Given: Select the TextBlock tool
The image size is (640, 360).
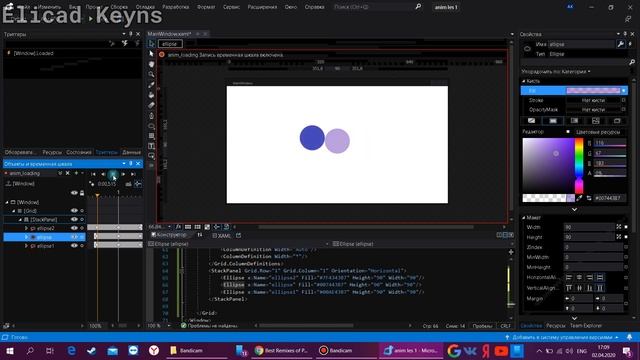Looking at the screenshot, I should tap(151, 146).
